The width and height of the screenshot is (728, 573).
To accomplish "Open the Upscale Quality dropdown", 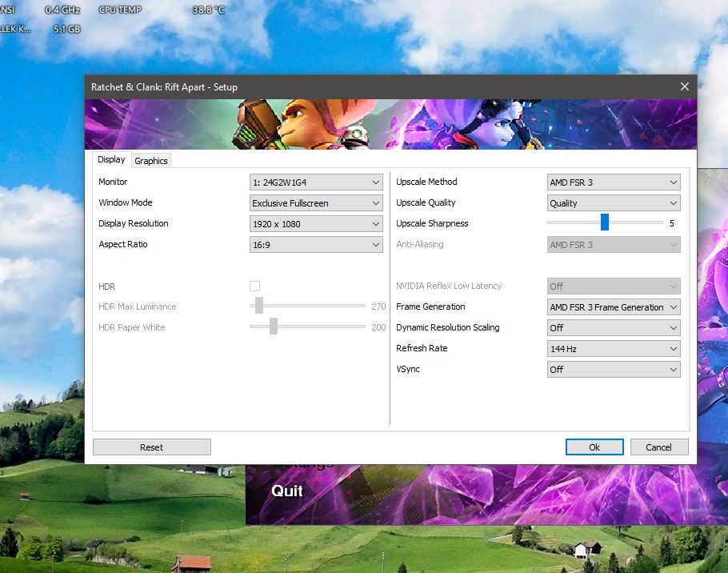I will pyautogui.click(x=614, y=203).
